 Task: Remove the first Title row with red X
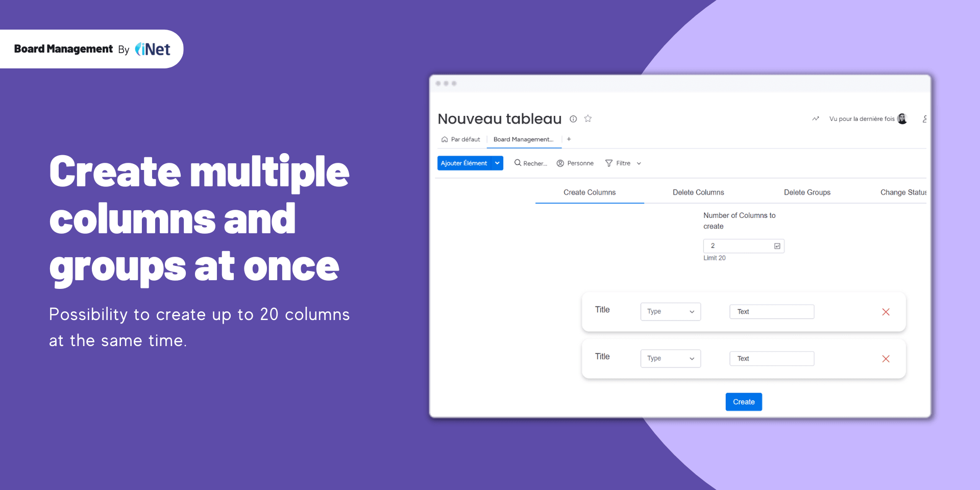886,312
